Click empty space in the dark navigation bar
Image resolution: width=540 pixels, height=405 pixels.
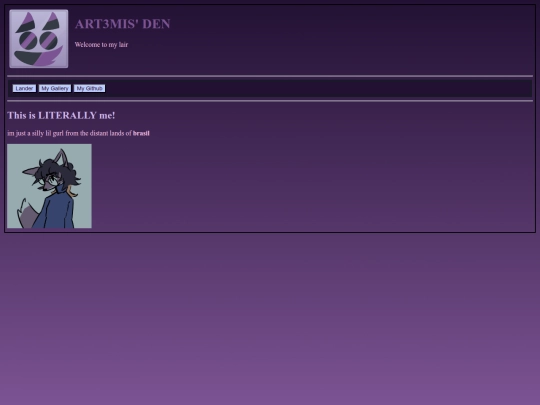click(310, 89)
